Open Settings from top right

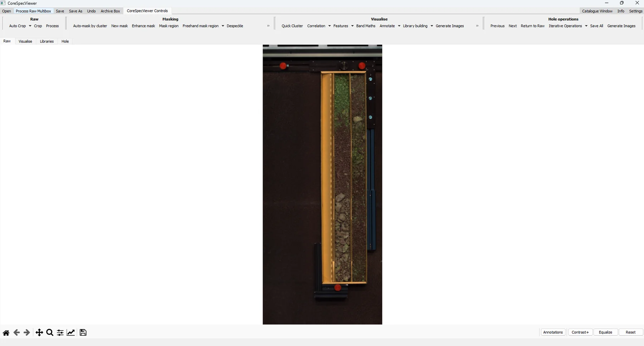[x=636, y=11]
